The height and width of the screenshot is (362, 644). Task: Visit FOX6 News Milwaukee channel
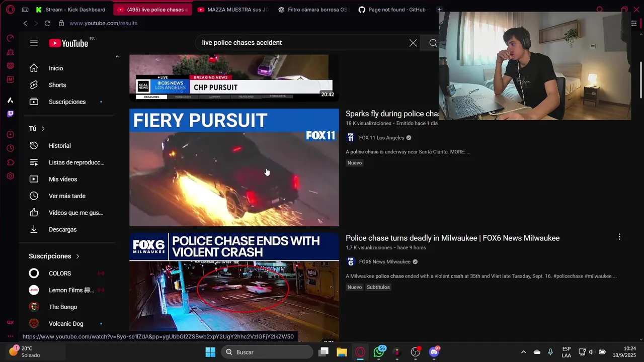click(x=384, y=262)
